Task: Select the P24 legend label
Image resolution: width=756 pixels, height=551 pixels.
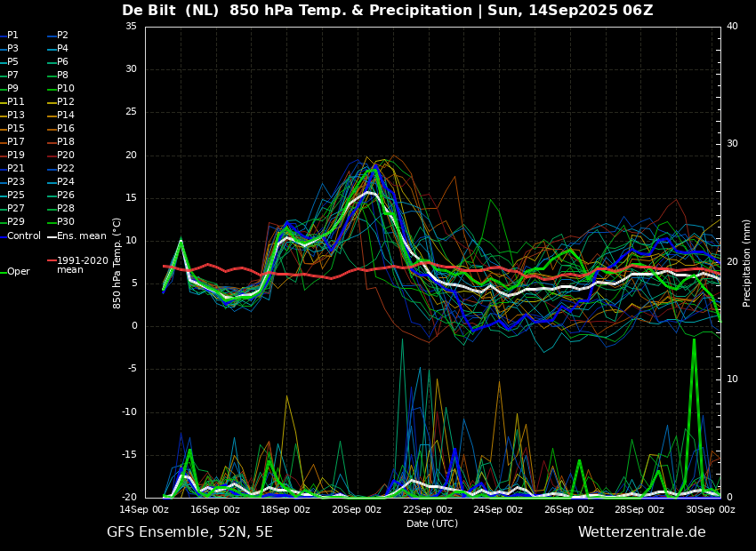Action: click(60, 181)
